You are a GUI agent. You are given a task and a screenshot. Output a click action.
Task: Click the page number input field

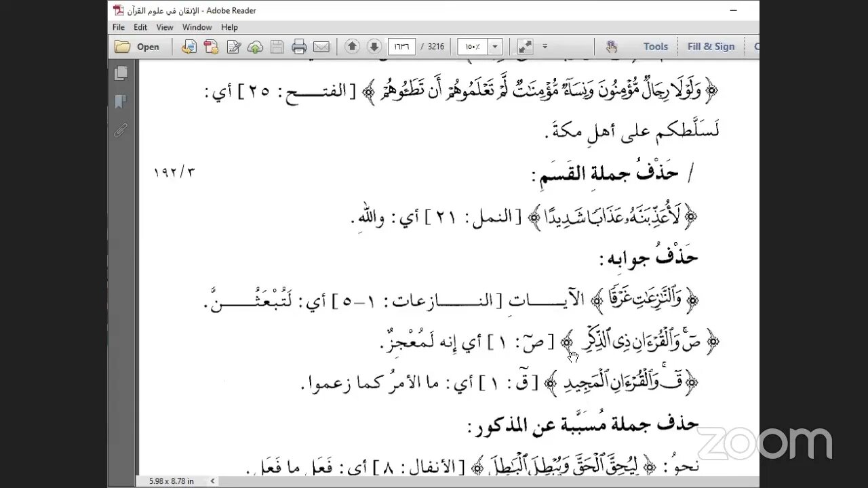coord(401,47)
